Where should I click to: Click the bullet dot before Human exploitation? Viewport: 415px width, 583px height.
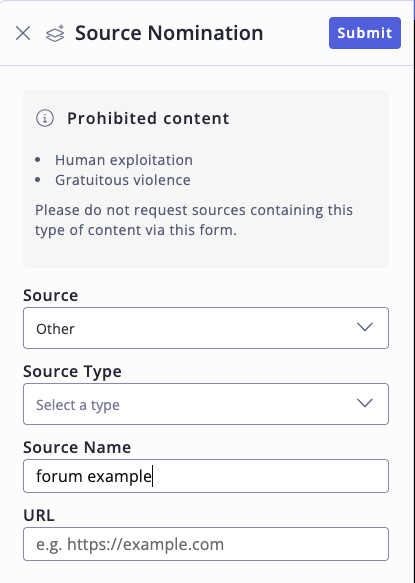[x=38, y=160]
